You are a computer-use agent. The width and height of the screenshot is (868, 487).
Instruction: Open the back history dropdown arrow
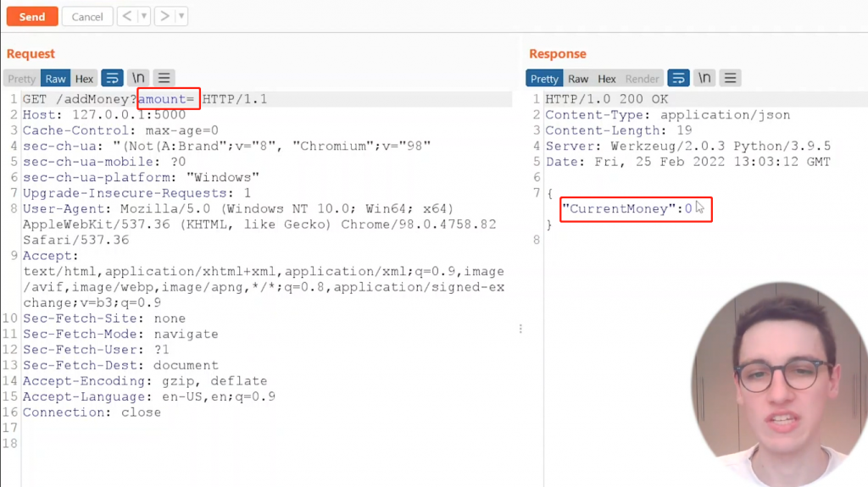coord(143,17)
